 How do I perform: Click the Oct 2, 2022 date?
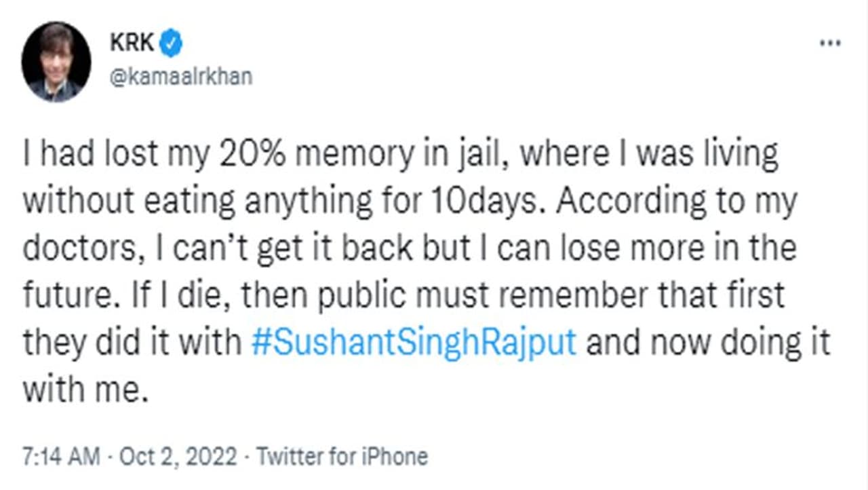[x=179, y=457]
